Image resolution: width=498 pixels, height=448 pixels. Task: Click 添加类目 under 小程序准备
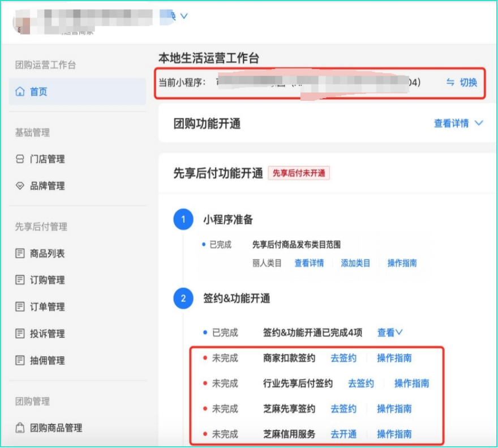(355, 263)
